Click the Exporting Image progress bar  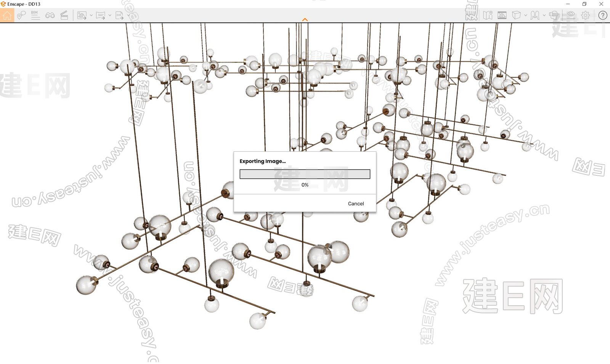click(x=305, y=174)
